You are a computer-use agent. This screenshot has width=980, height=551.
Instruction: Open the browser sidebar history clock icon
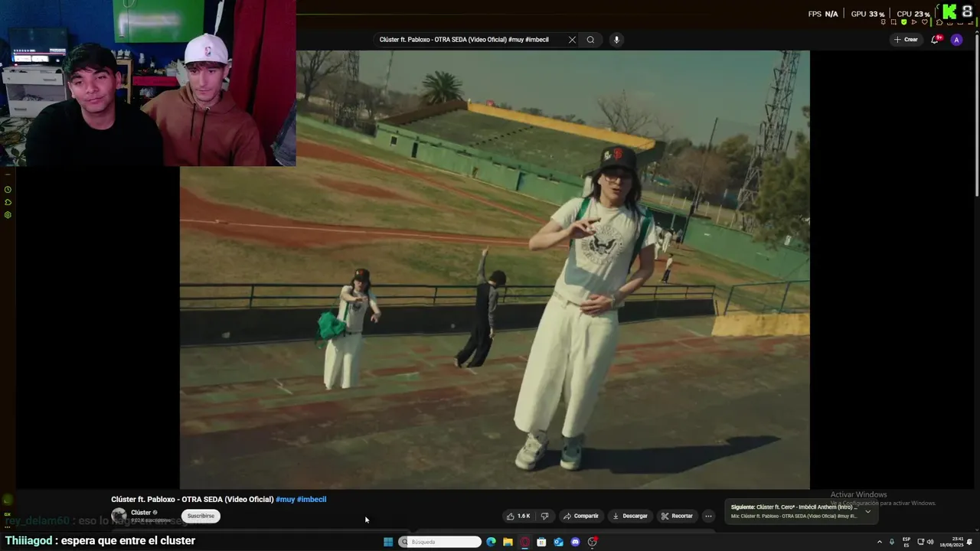[8, 190]
